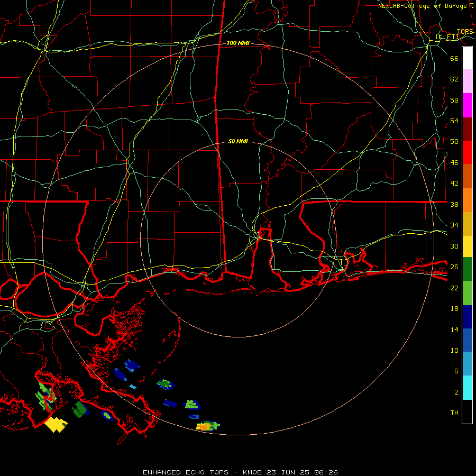Click the 'TOPS' legend heading

465,32
